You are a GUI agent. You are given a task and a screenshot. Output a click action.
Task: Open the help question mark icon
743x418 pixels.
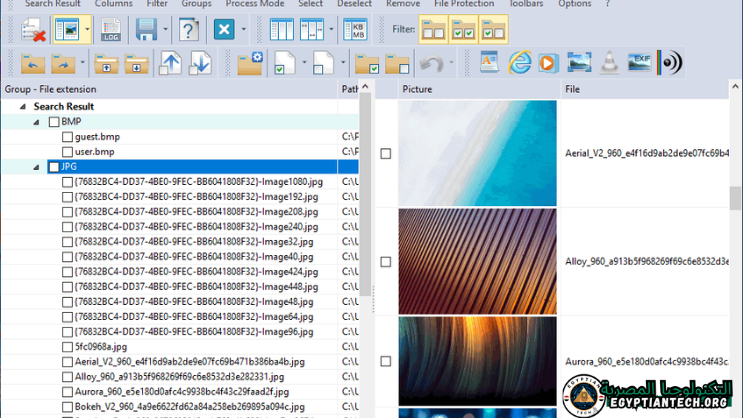point(188,30)
